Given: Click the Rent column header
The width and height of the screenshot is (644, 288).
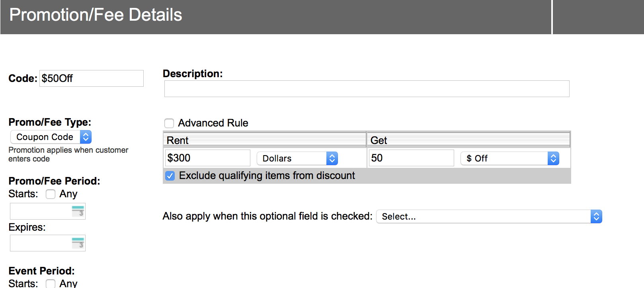Looking at the screenshot, I should coord(265,140).
